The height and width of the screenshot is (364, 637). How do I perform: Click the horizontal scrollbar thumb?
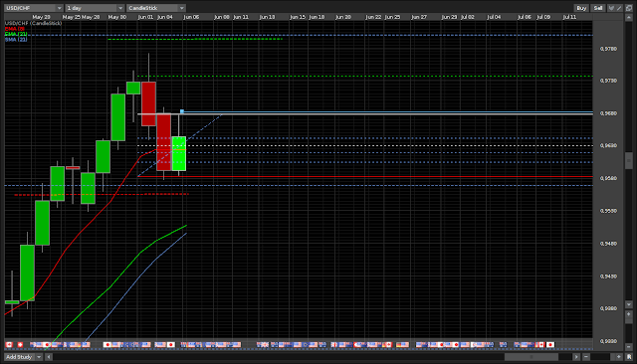pos(531,357)
